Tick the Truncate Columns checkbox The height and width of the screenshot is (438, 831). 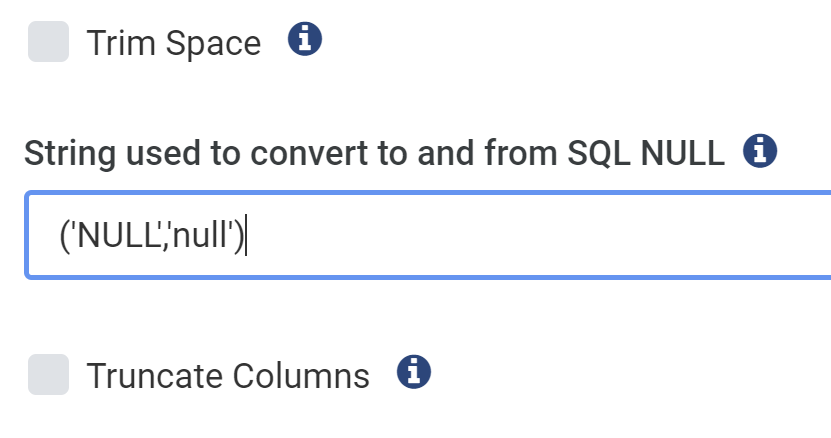pyautogui.click(x=48, y=374)
